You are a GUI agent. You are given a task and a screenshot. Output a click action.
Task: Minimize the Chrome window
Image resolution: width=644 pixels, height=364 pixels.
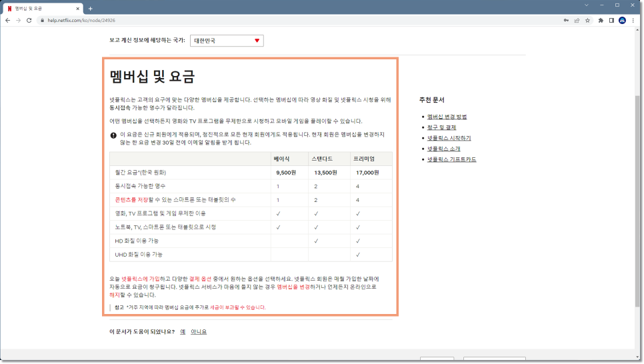pos(602,5)
